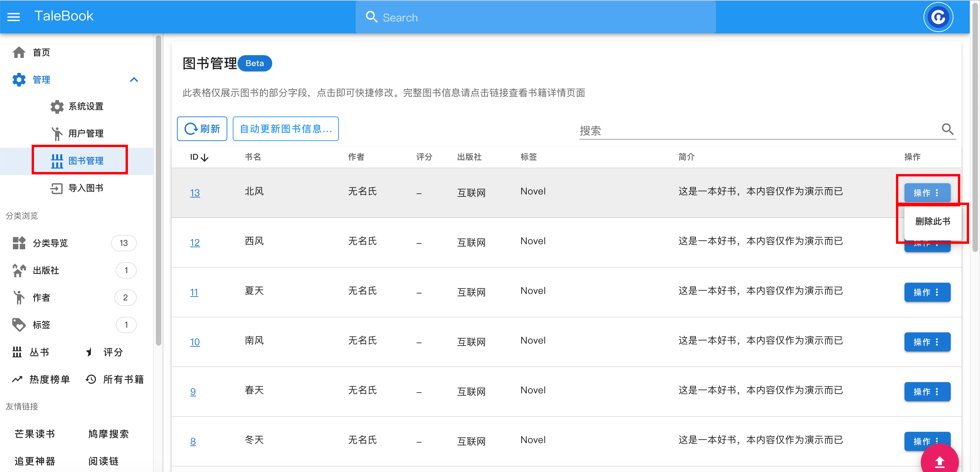The height and width of the screenshot is (472, 980).
Task: Click the 自动更新图书信息 button
Action: click(286, 129)
